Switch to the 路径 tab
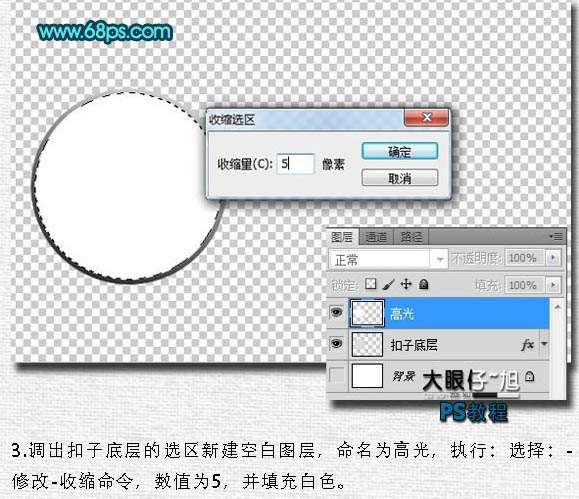The image size is (579, 499). (411, 237)
